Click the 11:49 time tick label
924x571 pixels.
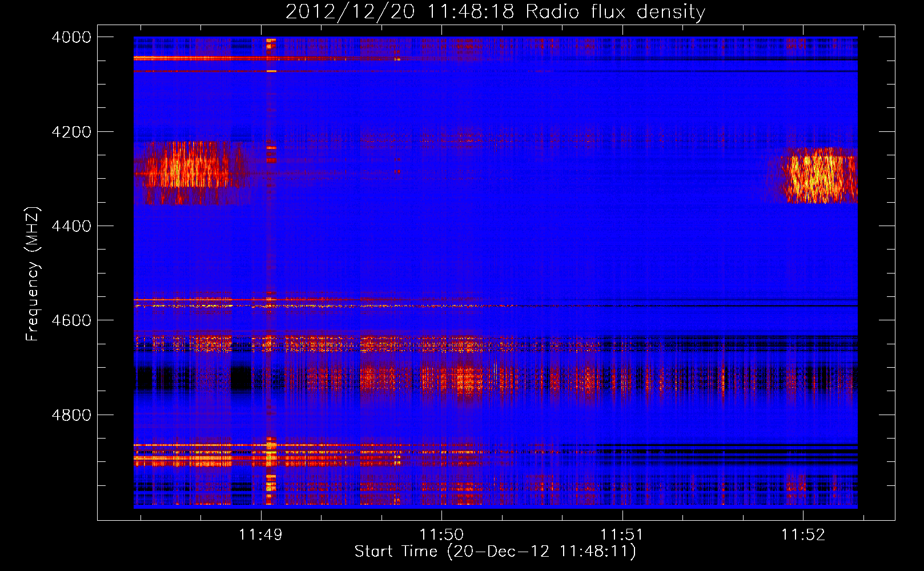[x=260, y=535]
